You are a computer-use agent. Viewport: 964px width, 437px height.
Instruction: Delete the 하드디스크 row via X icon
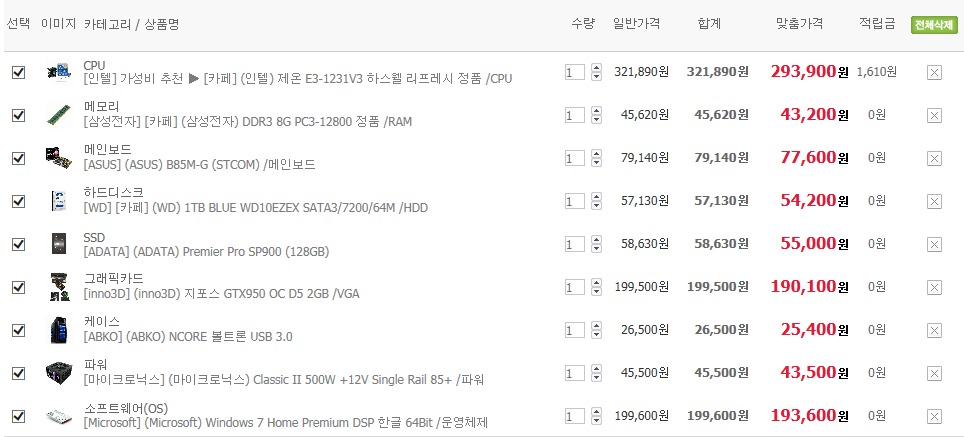coord(934,202)
